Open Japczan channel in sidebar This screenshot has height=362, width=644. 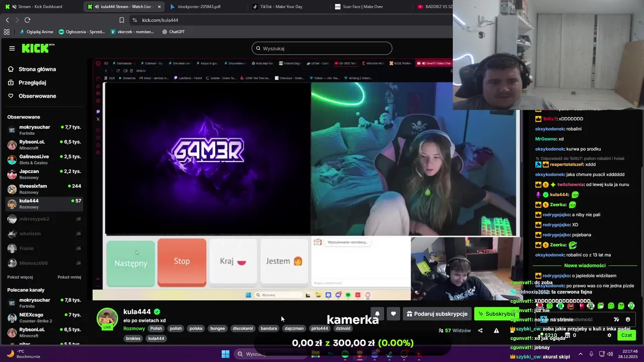[44, 174]
